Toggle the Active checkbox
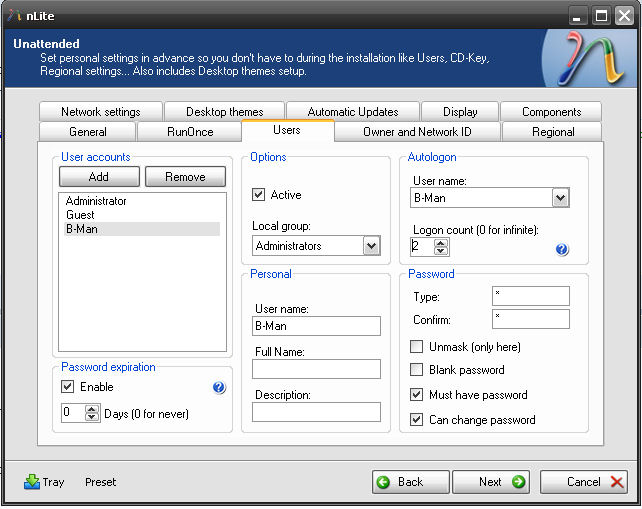This screenshot has height=509, width=642. [258, 194]
